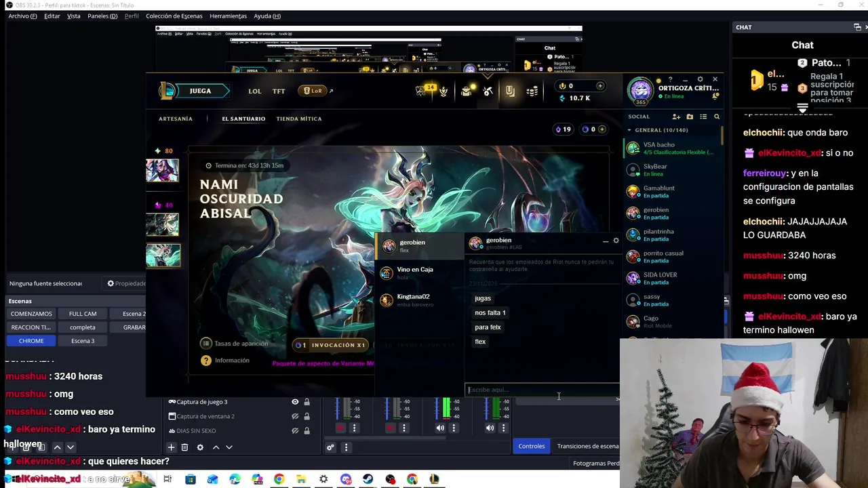Toggle visibility of Captura de juego 3
Viewport: 868px width, 488px height.
(295, 402)
